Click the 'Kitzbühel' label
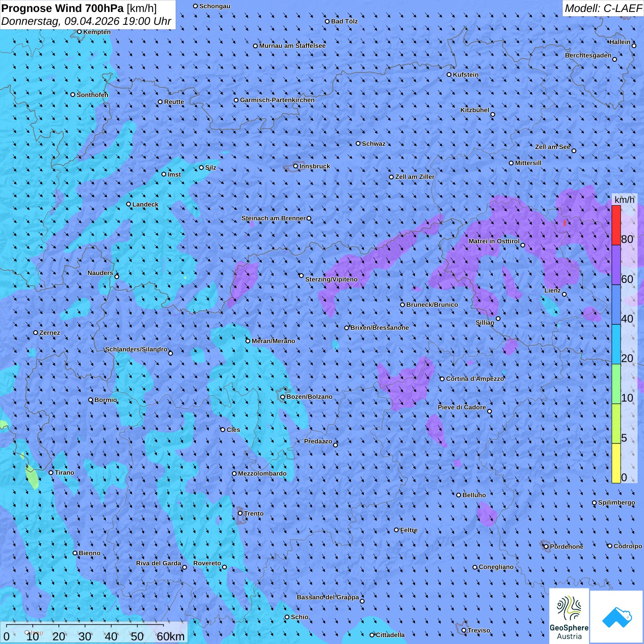 475,110
